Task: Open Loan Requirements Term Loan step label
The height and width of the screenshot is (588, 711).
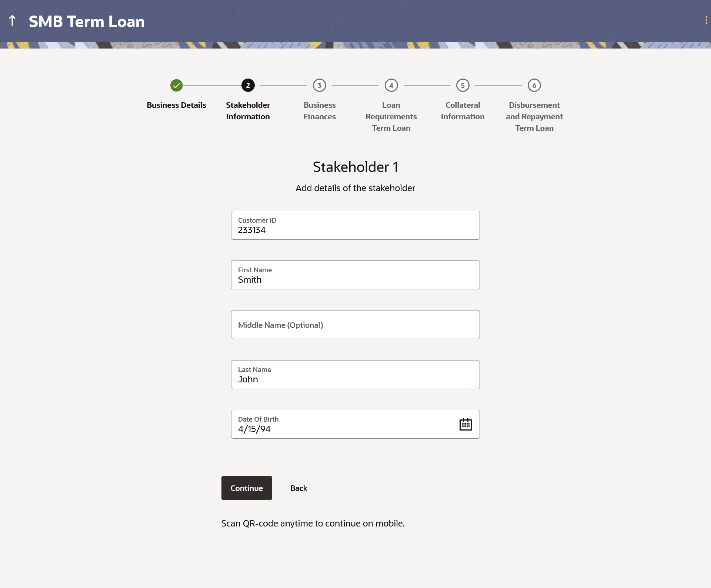Action: (391, 116)
